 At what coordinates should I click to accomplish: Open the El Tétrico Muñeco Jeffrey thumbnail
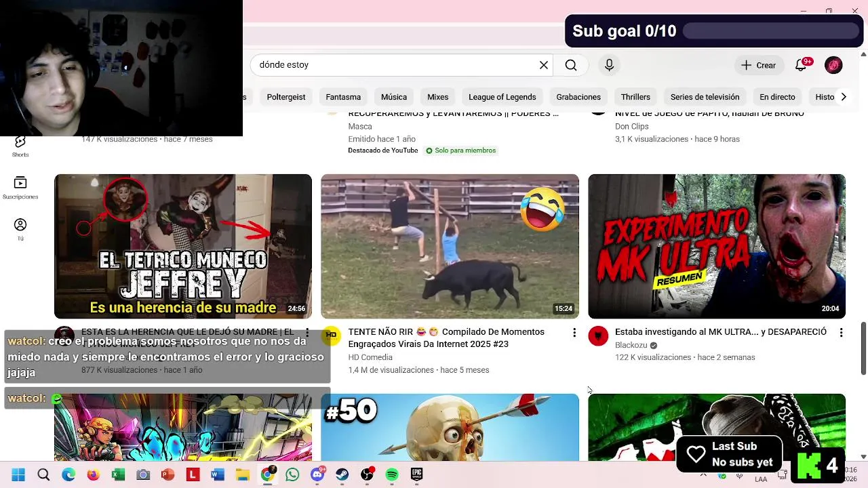(183, 246)
